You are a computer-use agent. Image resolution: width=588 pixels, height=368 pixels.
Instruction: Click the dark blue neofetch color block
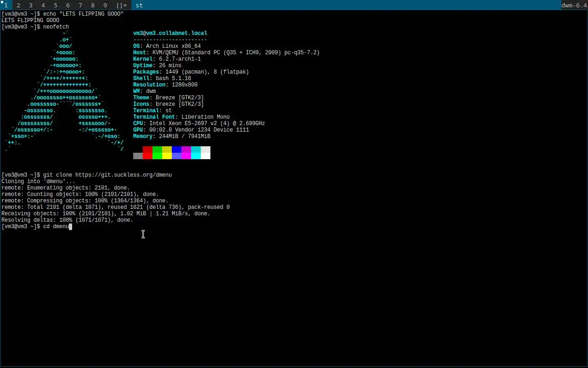tap(176, 149)
